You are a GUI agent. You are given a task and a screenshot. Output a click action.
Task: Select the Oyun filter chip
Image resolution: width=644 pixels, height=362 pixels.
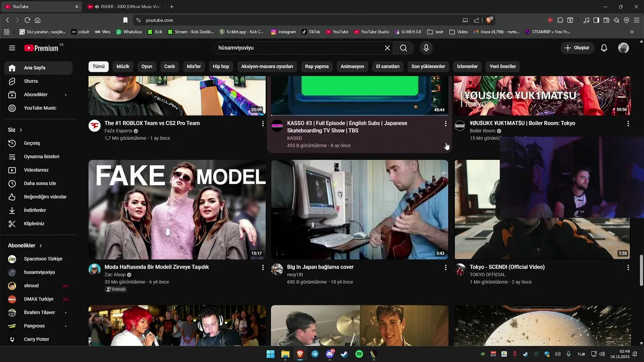(x=146, y=66)
